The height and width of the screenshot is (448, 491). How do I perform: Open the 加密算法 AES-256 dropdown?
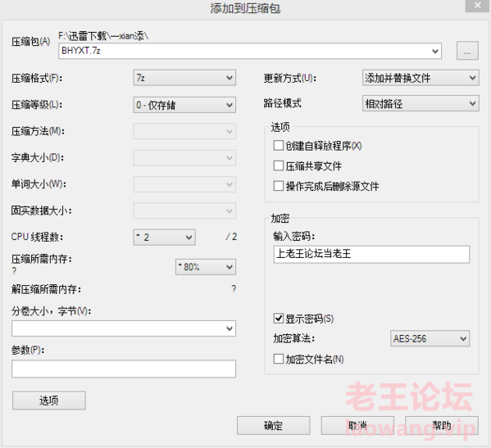[x=430, y=338]
